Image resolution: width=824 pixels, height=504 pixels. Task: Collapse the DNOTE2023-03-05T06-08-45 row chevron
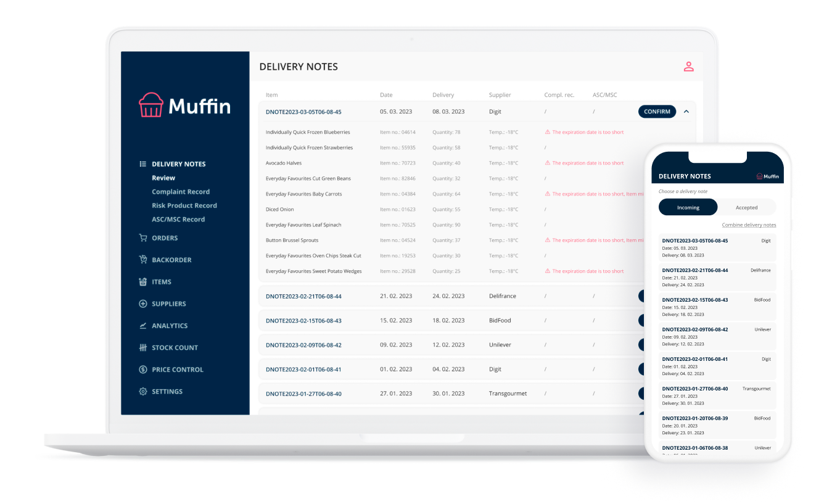pyautogui.click(x=686, y=112)
